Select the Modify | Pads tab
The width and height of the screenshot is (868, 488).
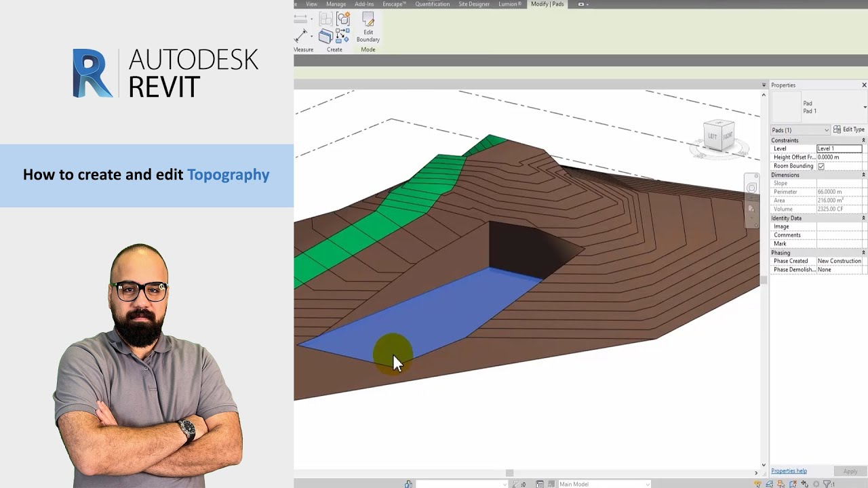point(547,4)
